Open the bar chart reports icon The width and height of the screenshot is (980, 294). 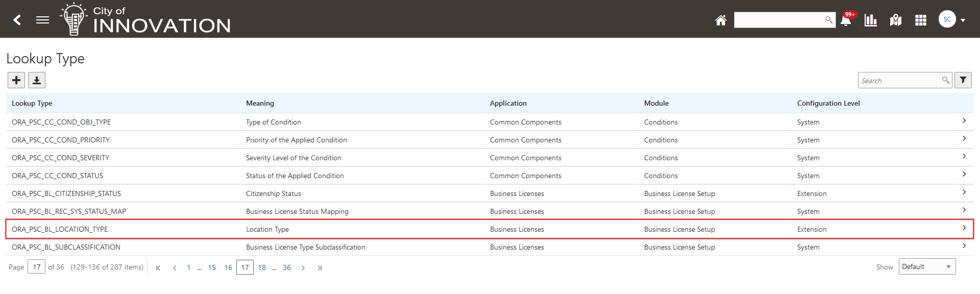click(x=871, y=20)
